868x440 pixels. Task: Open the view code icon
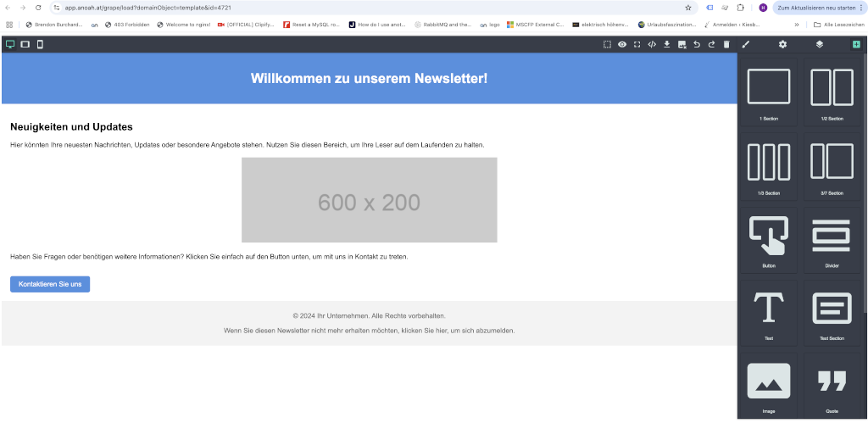[x=652, y=44]
